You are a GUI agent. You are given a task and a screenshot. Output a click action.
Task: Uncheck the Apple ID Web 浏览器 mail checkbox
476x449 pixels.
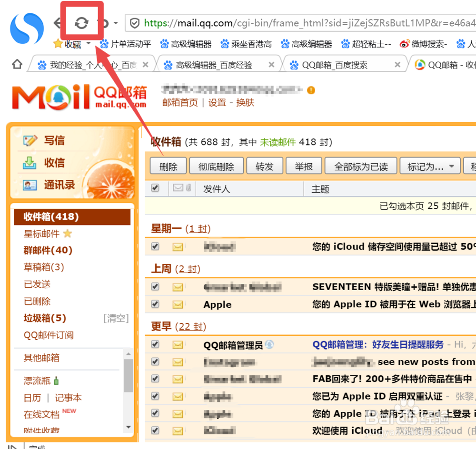pyautogui.click(x=155, y=303)
